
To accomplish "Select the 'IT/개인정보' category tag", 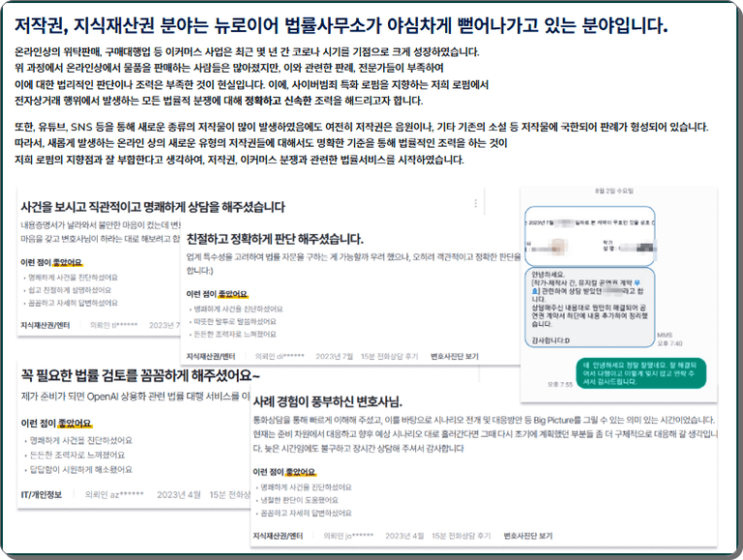I will tap(42, 493).
